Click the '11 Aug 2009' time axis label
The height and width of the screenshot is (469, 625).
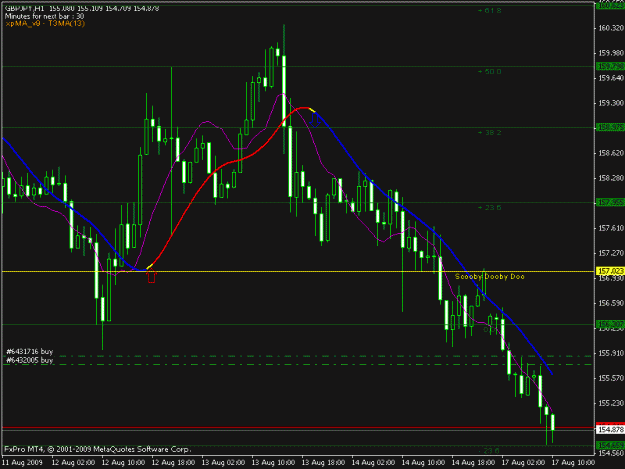pyautogui.click(x=22, y=462)
